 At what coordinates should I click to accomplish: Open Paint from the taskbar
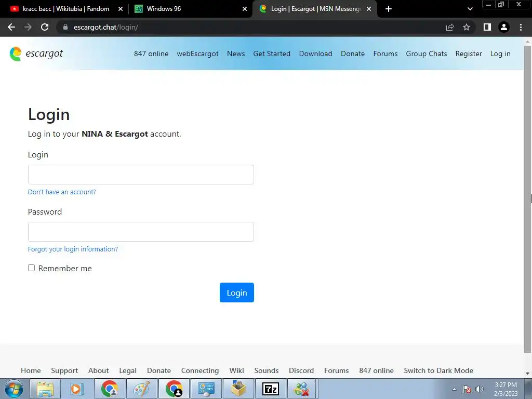[141, 389]
